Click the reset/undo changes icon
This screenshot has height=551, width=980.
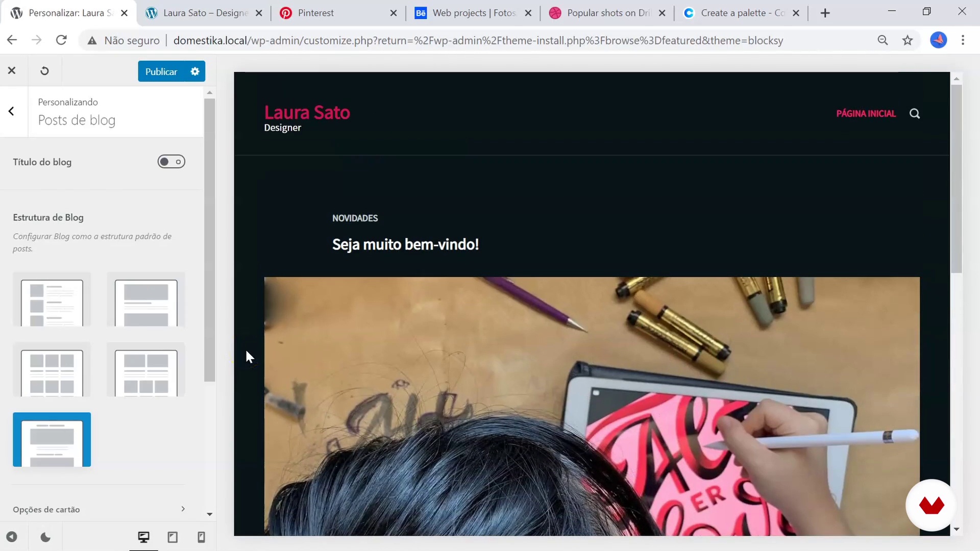[44, 71]
